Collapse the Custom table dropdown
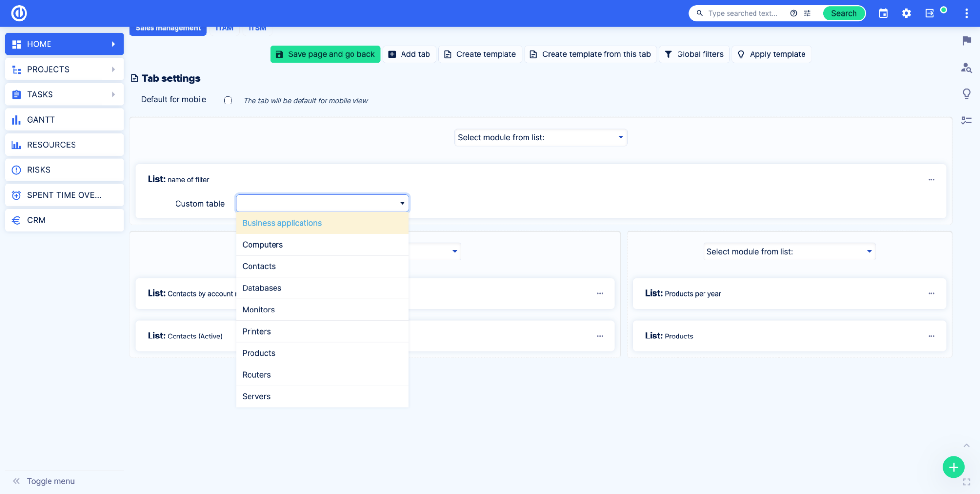Image resolution: width=980 pixels, height=494 pixels. (x=402, y=203)
